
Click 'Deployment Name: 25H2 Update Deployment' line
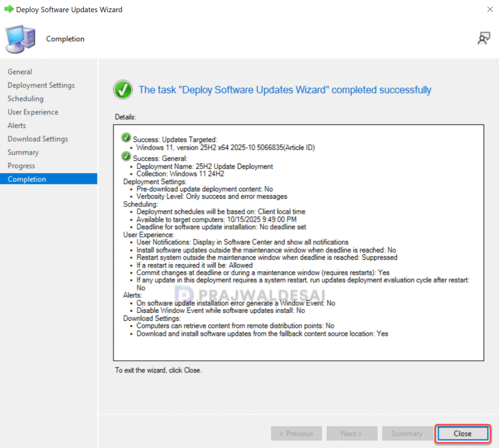205,166
